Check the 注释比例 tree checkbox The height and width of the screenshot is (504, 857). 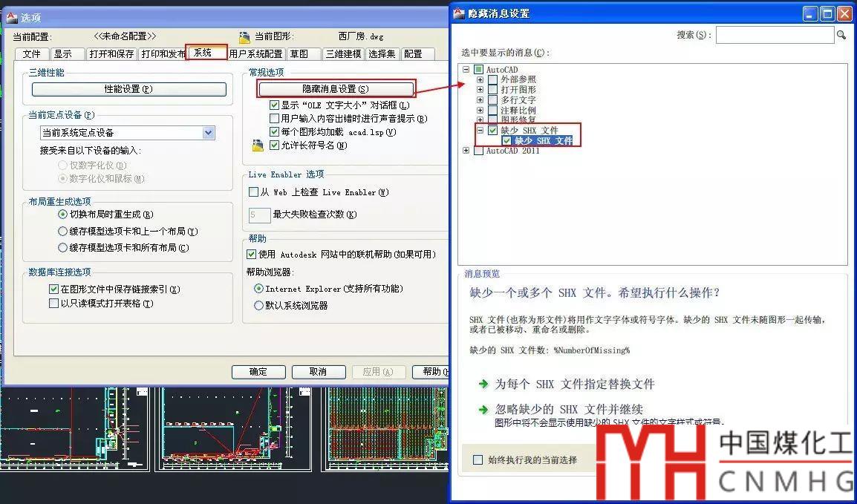coord(492,110)
